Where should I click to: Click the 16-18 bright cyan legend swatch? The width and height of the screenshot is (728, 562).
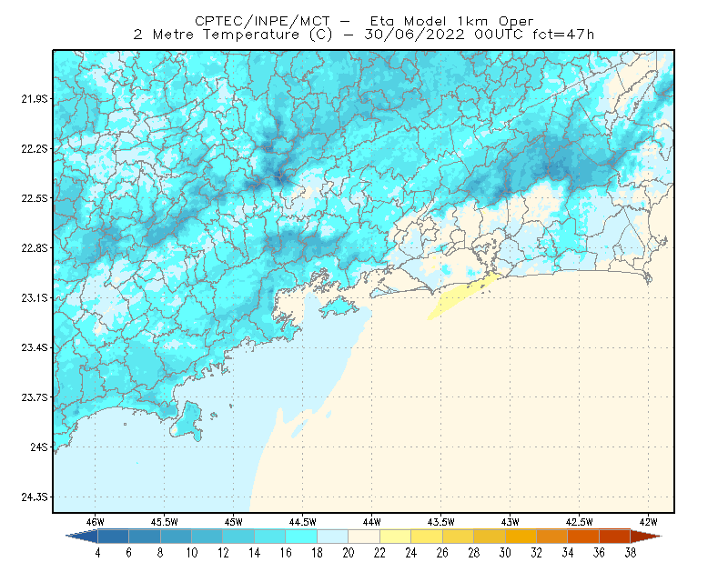[x=301, y=537]
